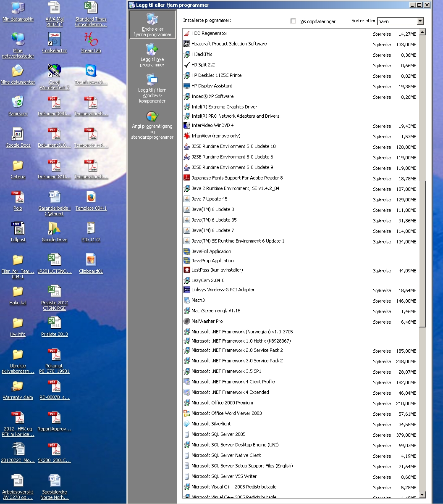Viewport: 443px width, 504px height.
Task: Toggle Vis oppdateringer checkbox
Action: (x=293, y=21)
